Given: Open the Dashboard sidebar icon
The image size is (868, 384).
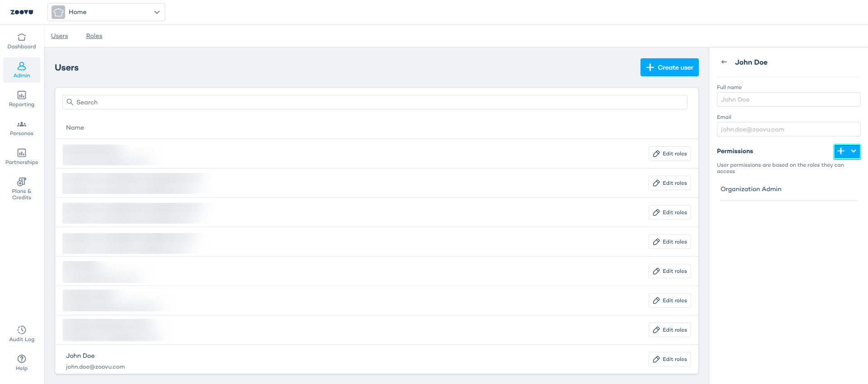Looking at the screenshot, I should point(22,37).
